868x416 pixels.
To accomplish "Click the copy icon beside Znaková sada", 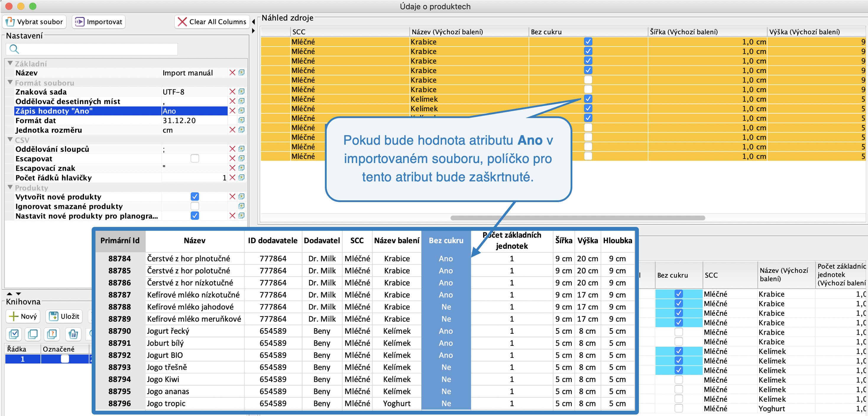I will pos(242,91).
